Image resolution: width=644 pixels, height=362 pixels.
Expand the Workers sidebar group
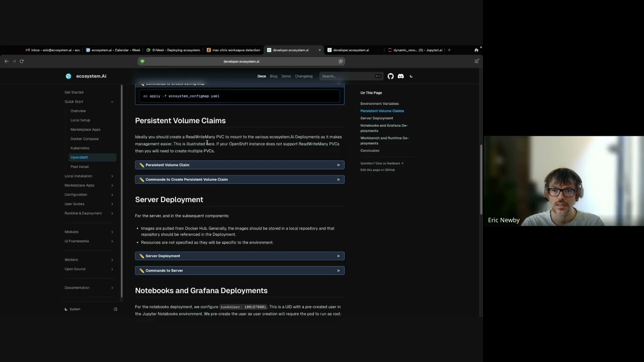[89, 259]
